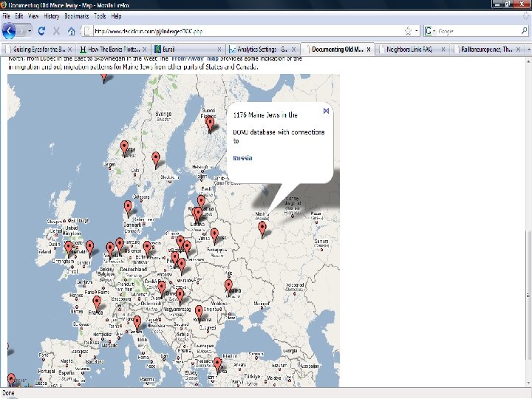Click the Firefox Back navigation button
Viewport: 532px width, 399px height.
tap(9, 31)
